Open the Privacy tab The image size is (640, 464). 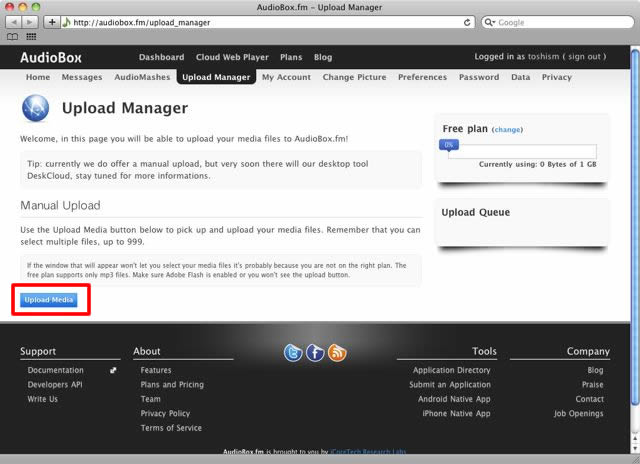(x=557, y=77)
